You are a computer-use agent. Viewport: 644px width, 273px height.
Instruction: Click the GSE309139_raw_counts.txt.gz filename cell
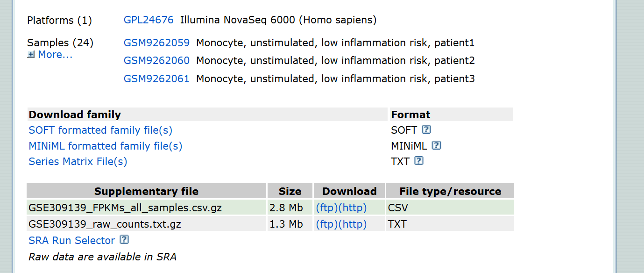(105, 224)
